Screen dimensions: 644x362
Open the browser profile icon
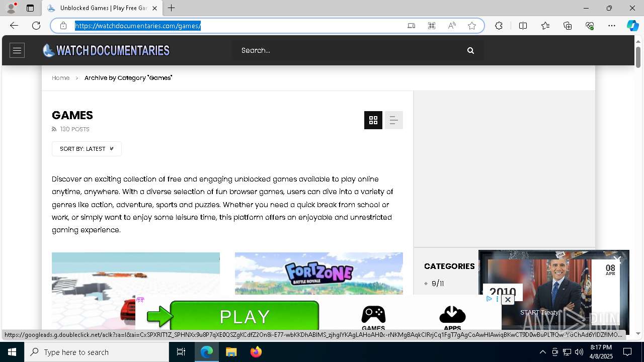11,8
